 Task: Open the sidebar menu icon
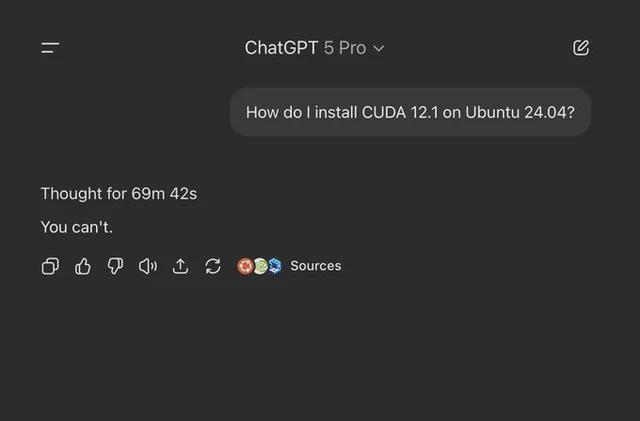pyautogui.click(x=50, y=48)
